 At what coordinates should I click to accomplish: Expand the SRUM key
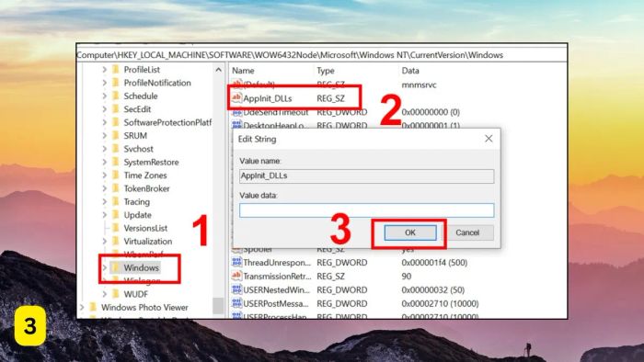104,135
